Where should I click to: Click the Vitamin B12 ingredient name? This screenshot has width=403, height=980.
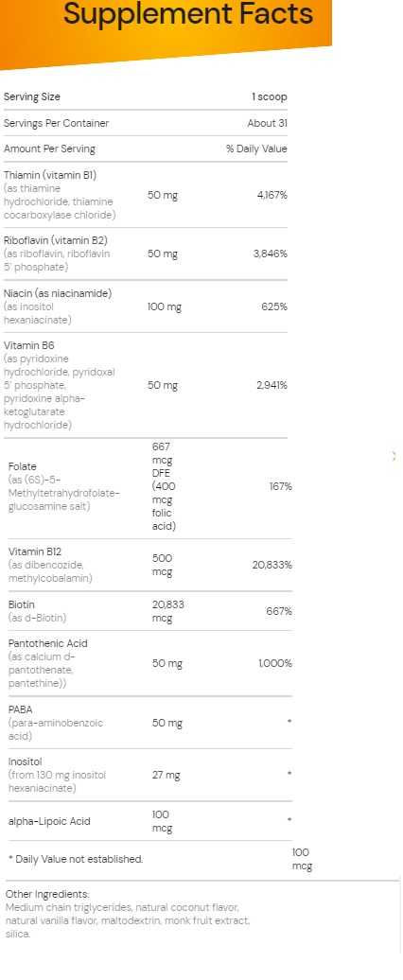(x=32, y=551)
